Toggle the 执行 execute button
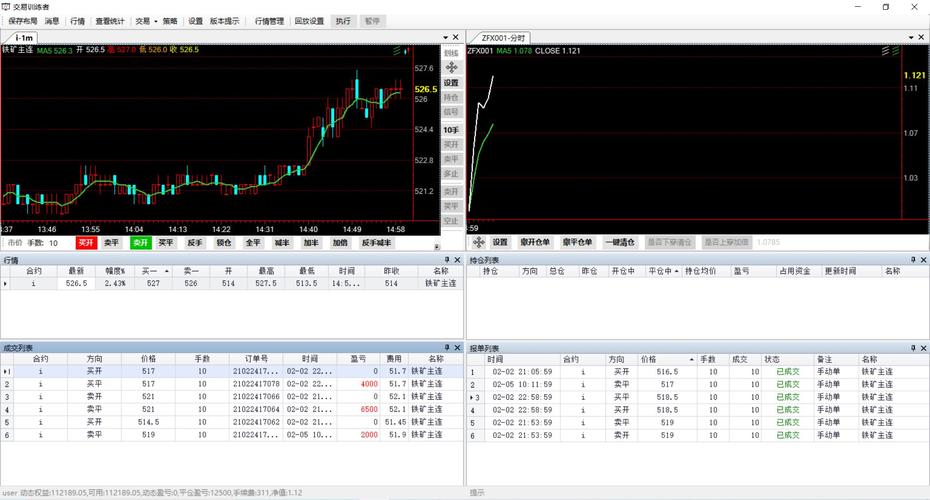The width and height of the screenshot is (930, 500). (x=343, y=20)
